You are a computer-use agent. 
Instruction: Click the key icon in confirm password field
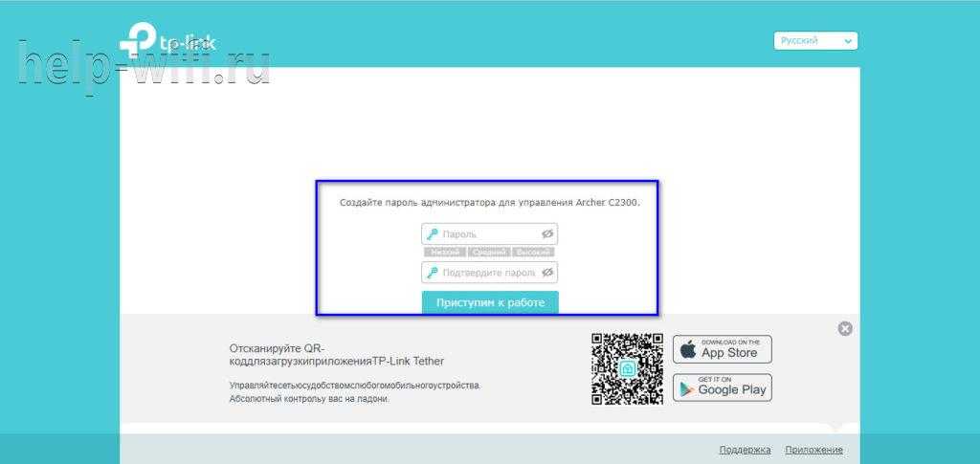432,273
